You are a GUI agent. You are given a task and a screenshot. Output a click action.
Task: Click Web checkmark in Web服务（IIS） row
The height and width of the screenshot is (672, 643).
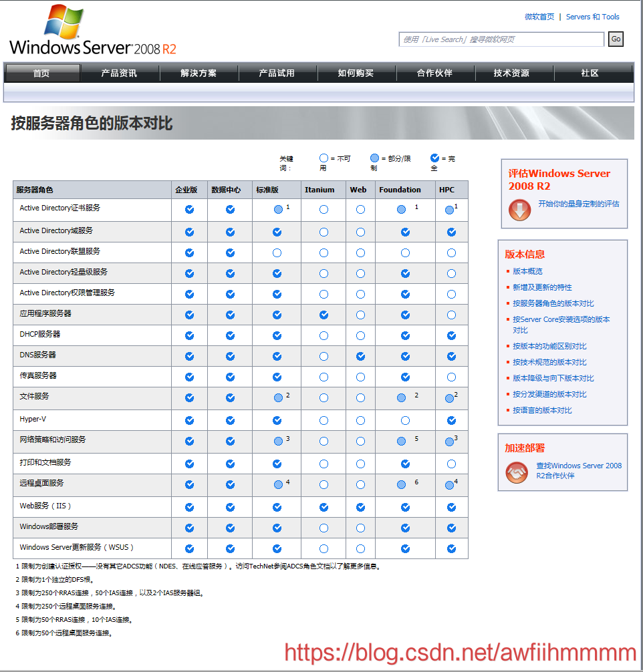[x=360, y=508]
